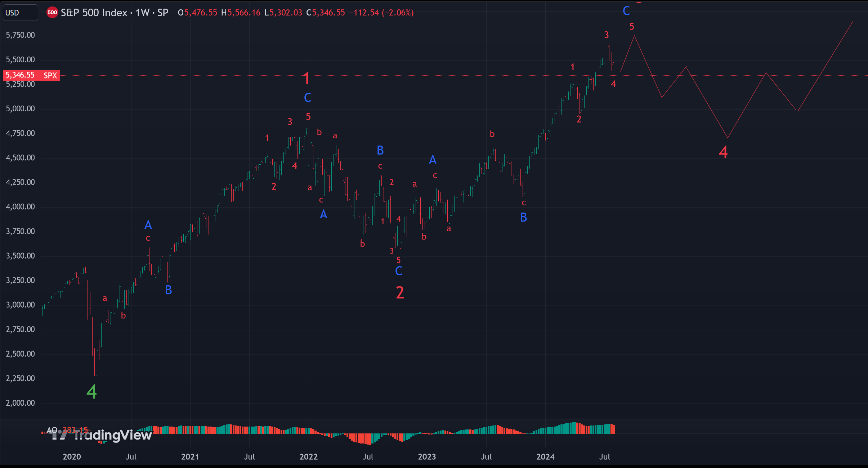Open the USD currency selector
Image resolution: width=868 pixels, height=468 pixels.
pyautogui.click(x=20, y=13)
